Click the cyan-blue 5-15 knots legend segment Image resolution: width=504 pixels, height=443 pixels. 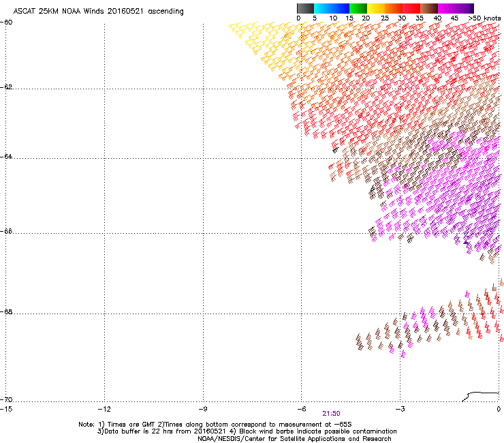(332, 8)
